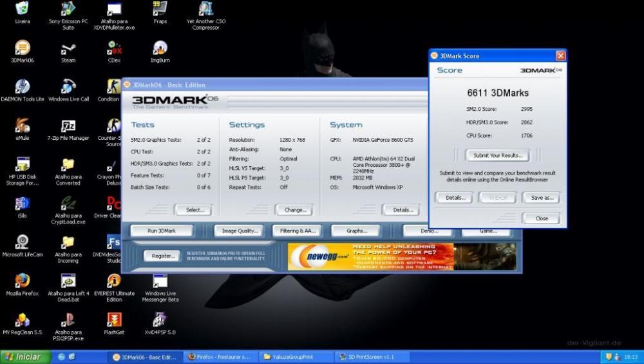The height and width of the screenshot is (364, 644).
Task: Open 7-Zip File Manager icon
Action: (68, 127)
